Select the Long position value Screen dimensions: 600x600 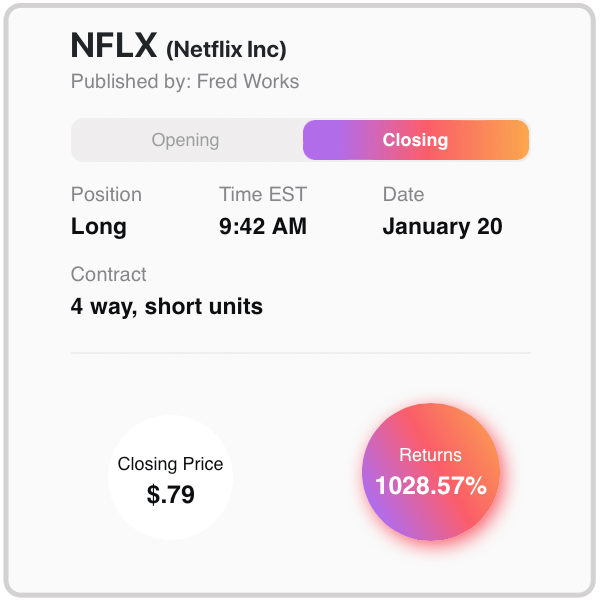pyautogui.click(x=99, y=227)
